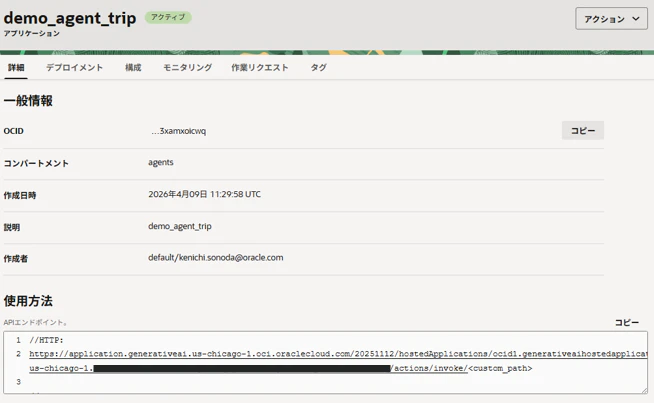Open the アクション dropdown menu
Viewport: 654px width, 403px height.
[611, 18]
